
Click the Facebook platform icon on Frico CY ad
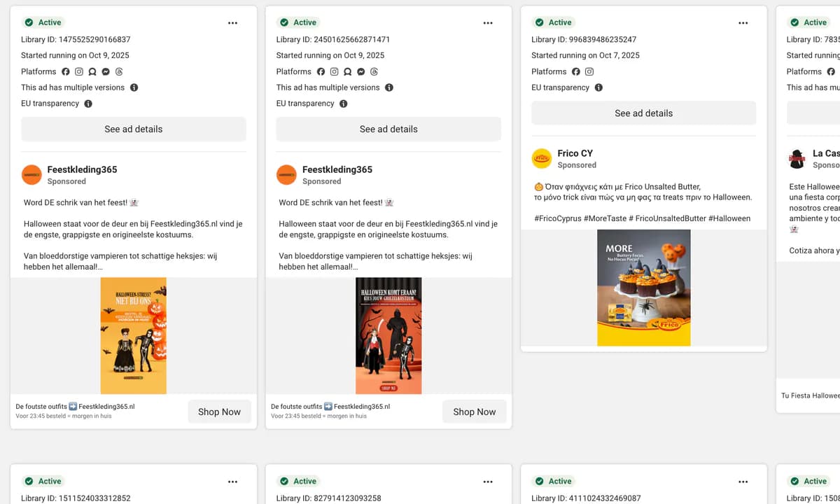pyautogui.click(x=576, y=71)
